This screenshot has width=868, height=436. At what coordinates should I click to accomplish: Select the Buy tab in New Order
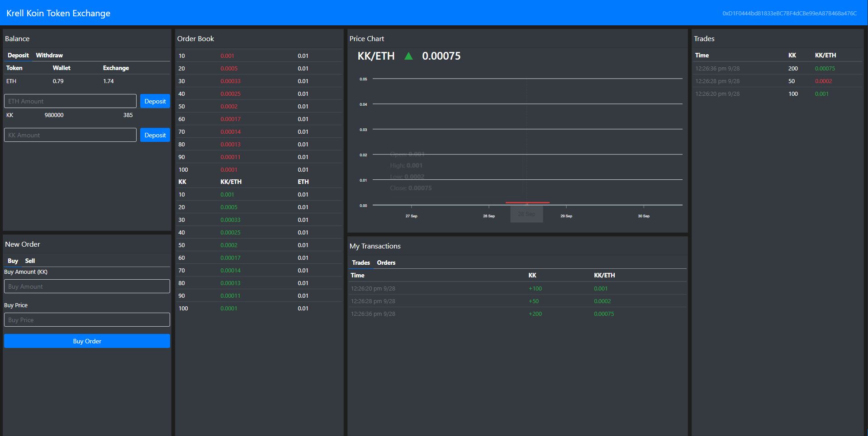pyautogui.click(x=13, y=261)
